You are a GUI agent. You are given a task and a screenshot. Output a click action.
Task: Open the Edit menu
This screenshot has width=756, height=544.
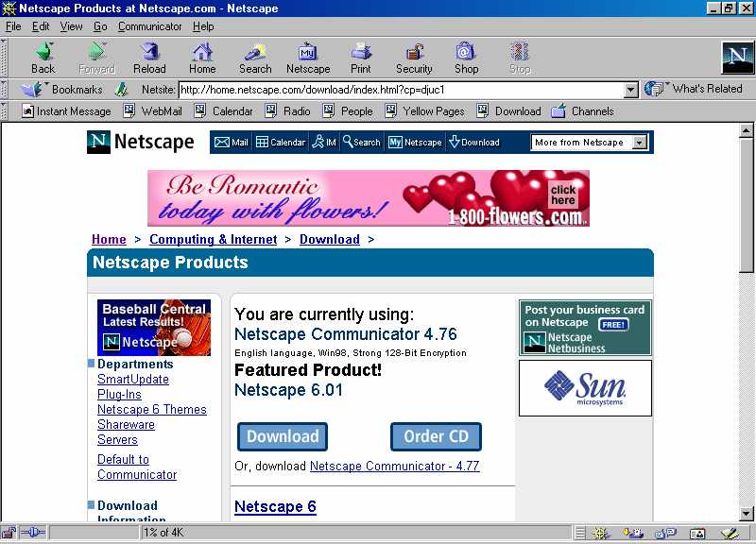41,26
